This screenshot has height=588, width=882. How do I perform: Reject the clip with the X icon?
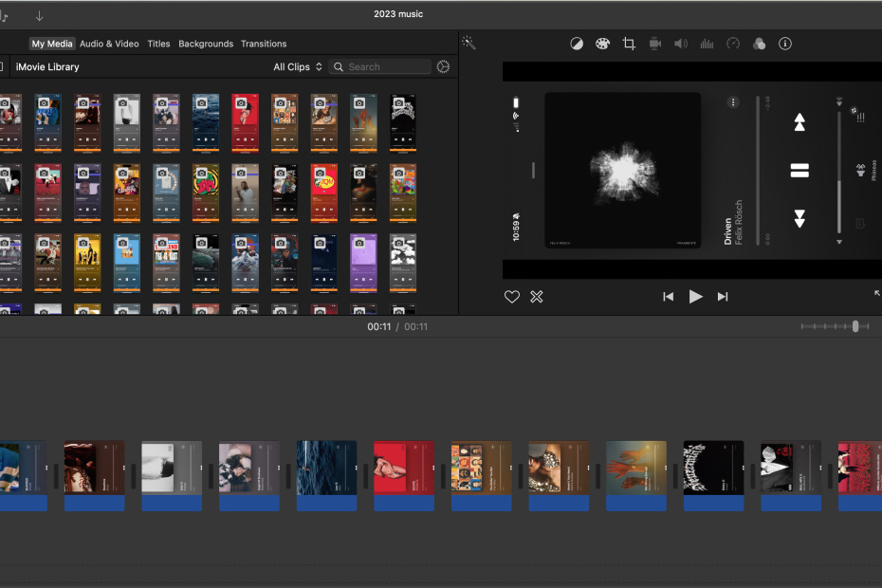tap(537, 297)
